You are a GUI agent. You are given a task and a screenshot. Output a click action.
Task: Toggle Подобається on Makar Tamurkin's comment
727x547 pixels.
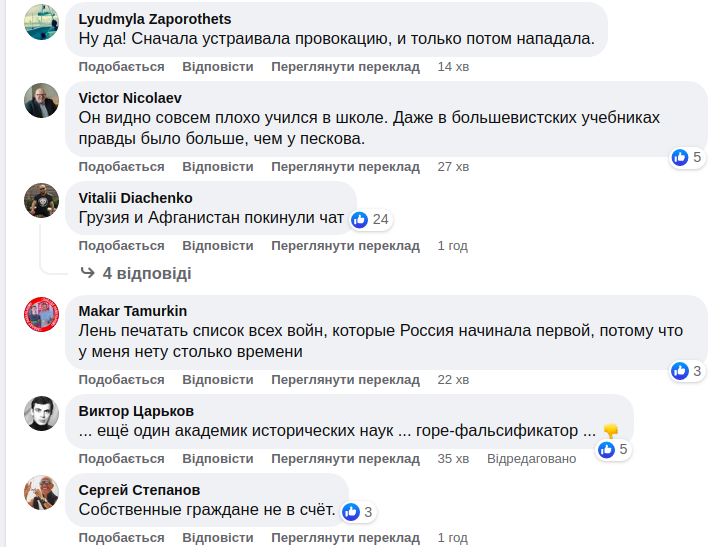click(121, 380)
